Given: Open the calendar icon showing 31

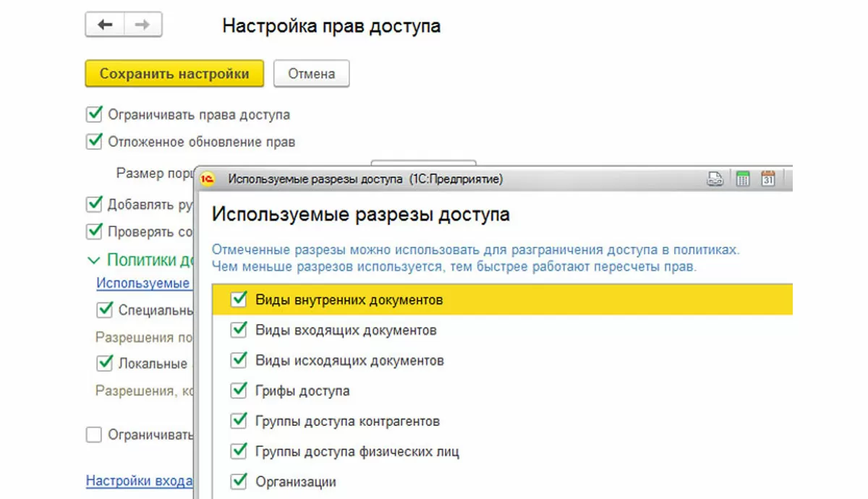Looking at the screenshot, I should [x=768, y=179].
